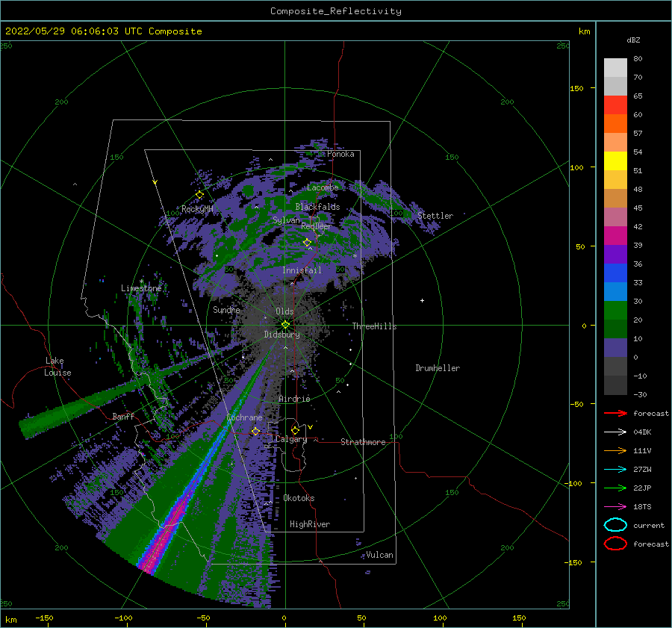This screenshot has height=628, width=672.
Task: Click the Stettler label
Action: pos(435,216)
